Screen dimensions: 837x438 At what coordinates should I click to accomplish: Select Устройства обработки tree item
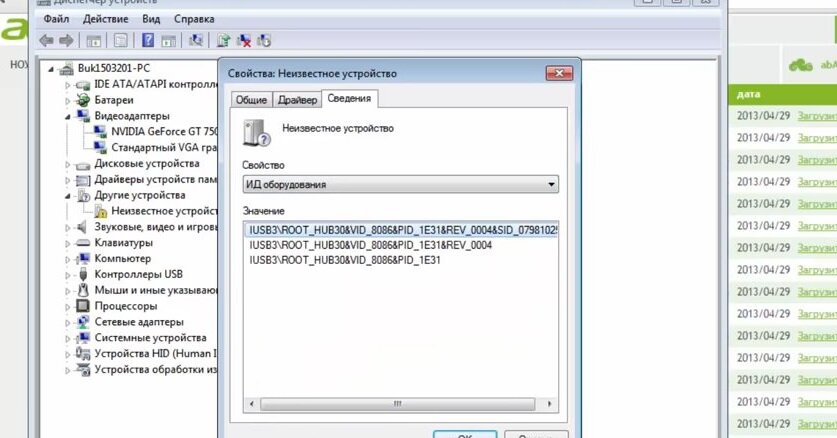[155, 369]
